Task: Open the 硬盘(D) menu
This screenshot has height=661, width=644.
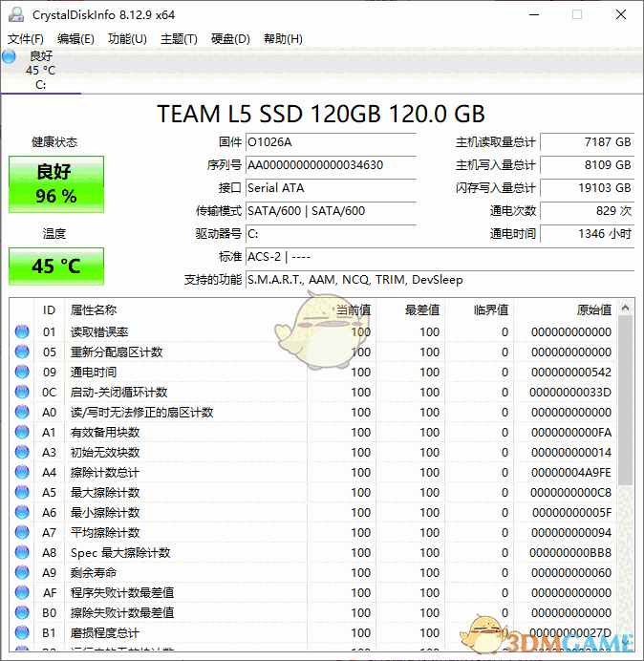Action: point(230,39)
